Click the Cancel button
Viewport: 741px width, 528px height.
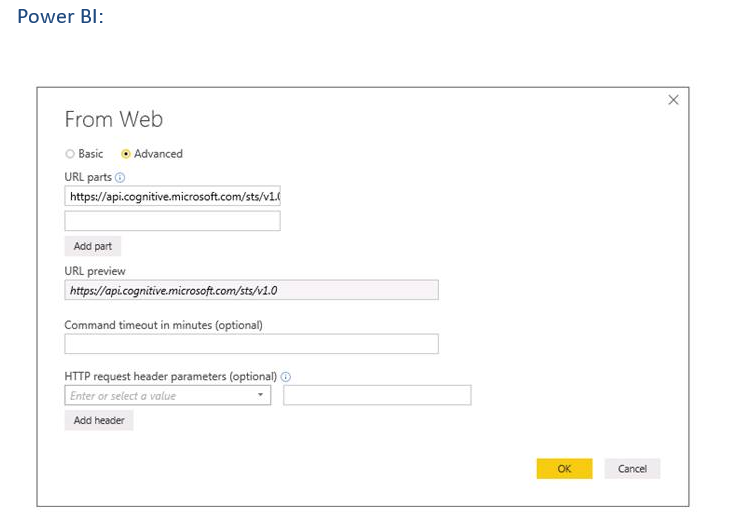click(632, 468)
